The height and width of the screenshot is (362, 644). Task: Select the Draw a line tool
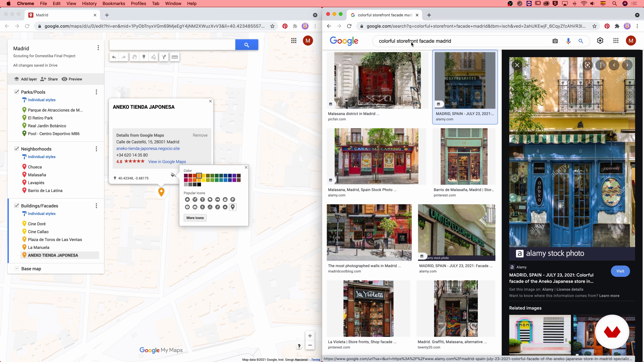(153, 57)
